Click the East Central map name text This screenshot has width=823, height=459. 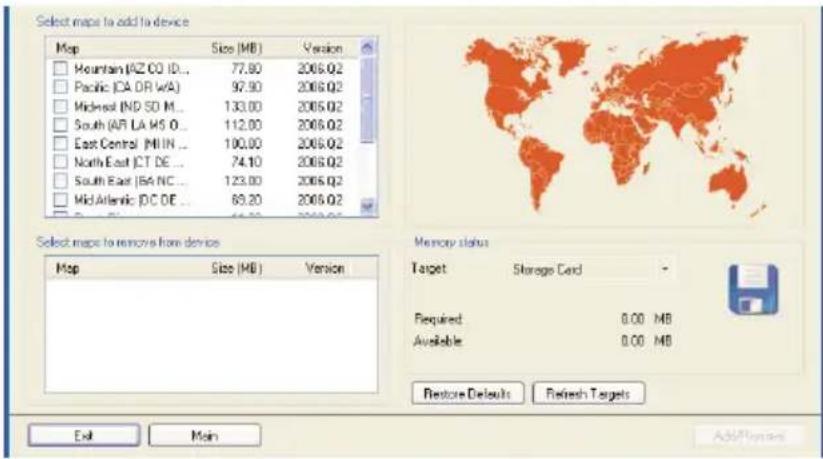(131, 143)
